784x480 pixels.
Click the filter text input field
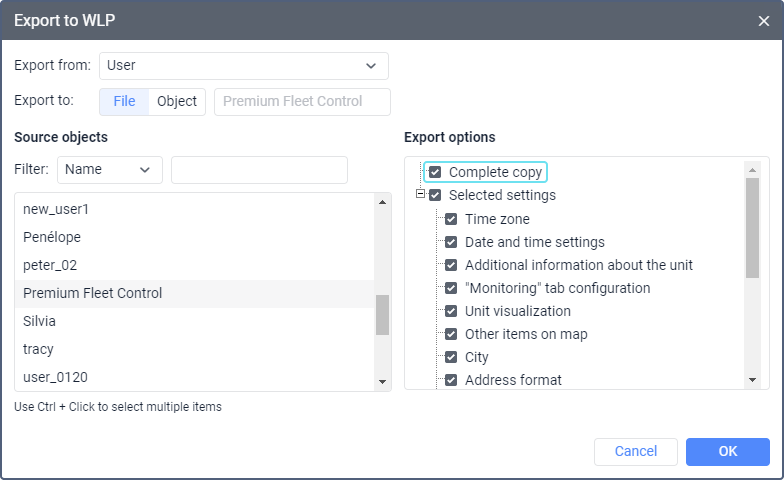tap(259, 170)
